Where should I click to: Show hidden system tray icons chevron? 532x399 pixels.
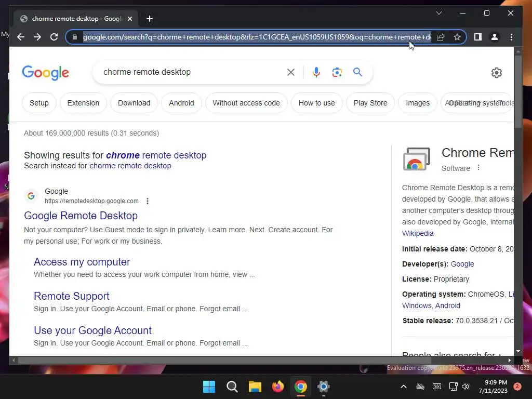pos(403,387)
